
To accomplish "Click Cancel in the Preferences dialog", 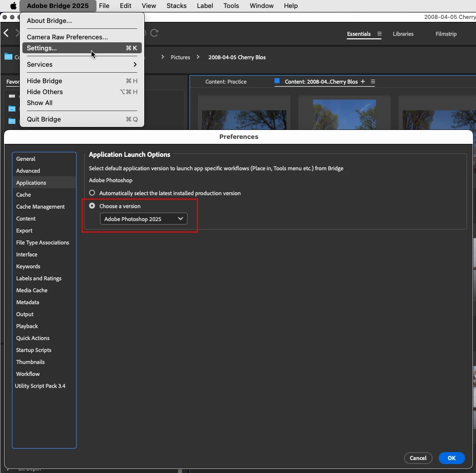I will click(x=418, y=458).
